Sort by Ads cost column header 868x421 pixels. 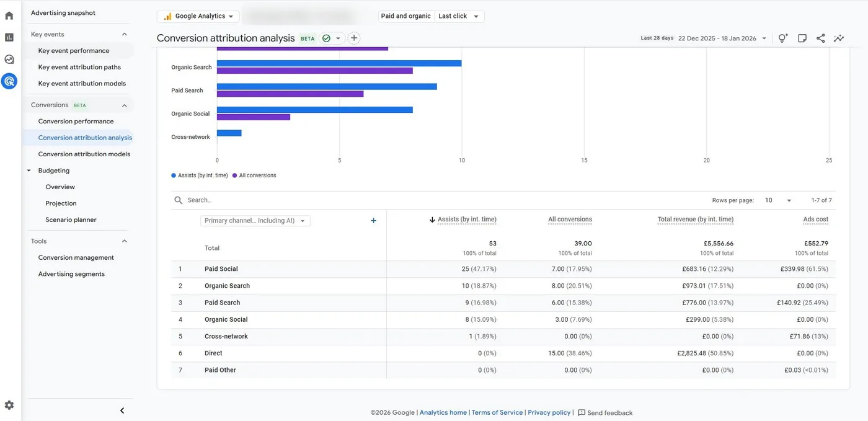coord(816,219)
